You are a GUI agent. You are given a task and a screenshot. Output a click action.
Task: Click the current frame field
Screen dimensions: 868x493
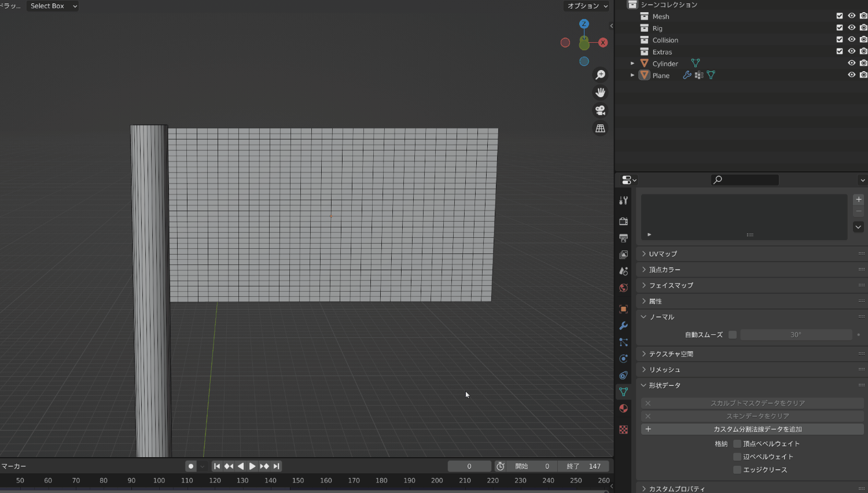tap(469, 466)
